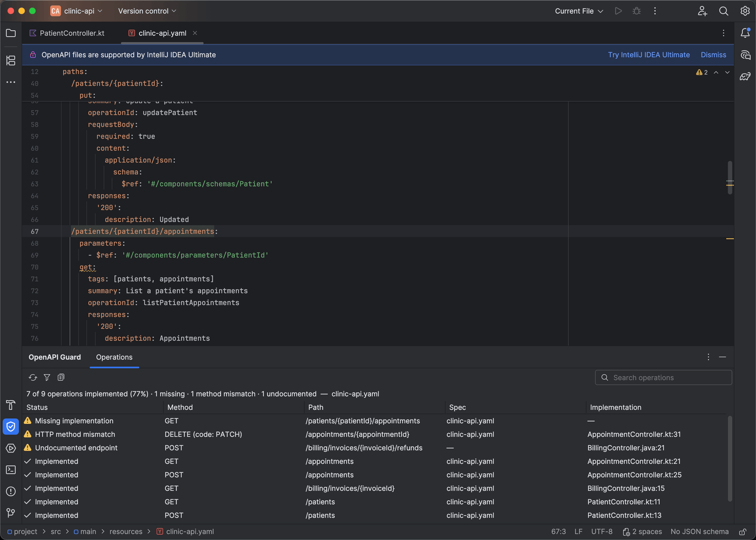Open Search Everywhere magnifier icon
This screenshot has height=540, width=756.
(x=723, y=11)
